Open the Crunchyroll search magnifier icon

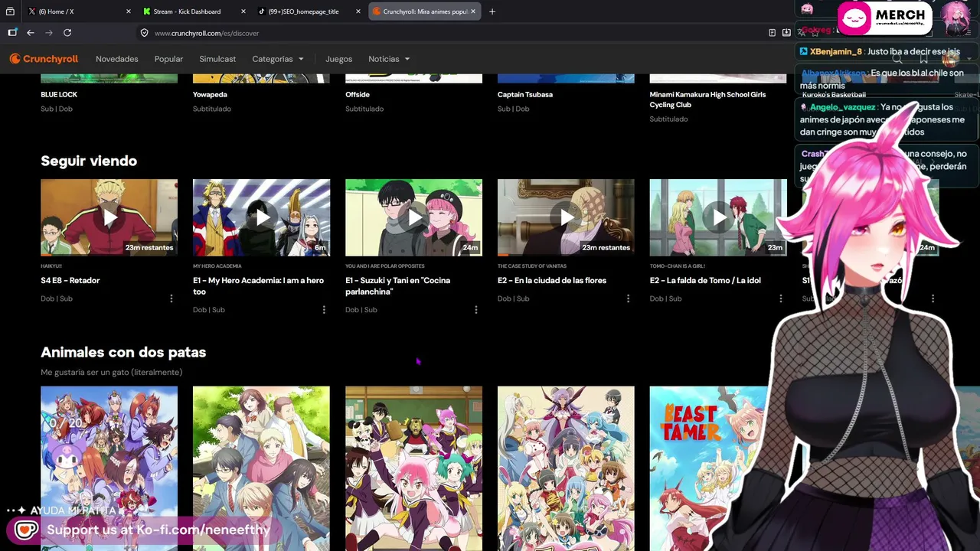(897, 59)
